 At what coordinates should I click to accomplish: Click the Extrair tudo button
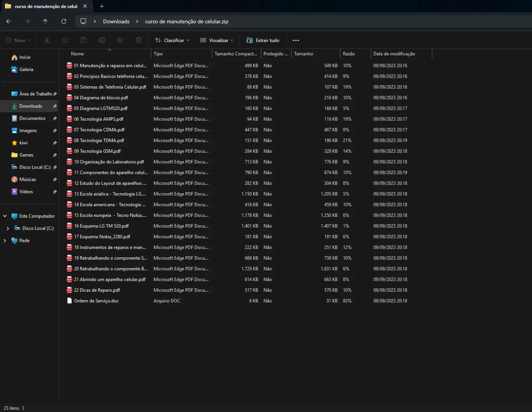tap(263, 40)
